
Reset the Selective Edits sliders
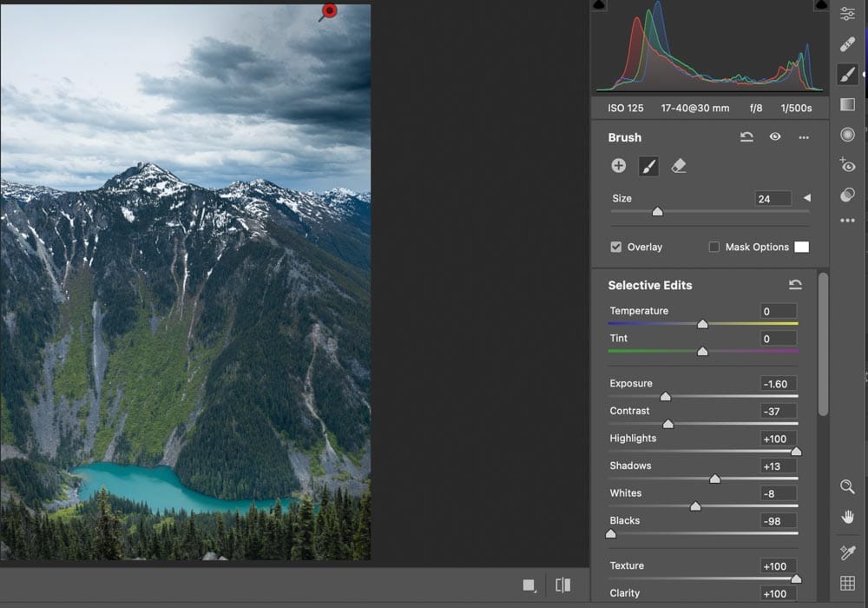click(795, 285)
